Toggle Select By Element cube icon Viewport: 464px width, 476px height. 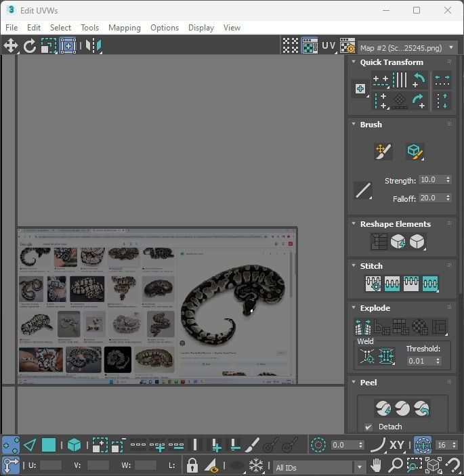click(74, 445)
